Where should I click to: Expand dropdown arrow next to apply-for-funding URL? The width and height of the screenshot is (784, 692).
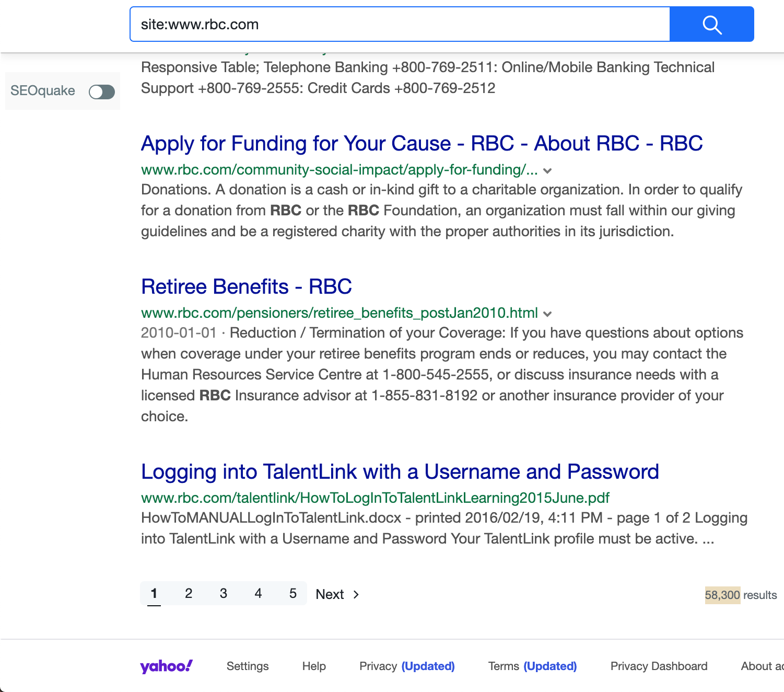pyautogui.click(x=547, y=171)
